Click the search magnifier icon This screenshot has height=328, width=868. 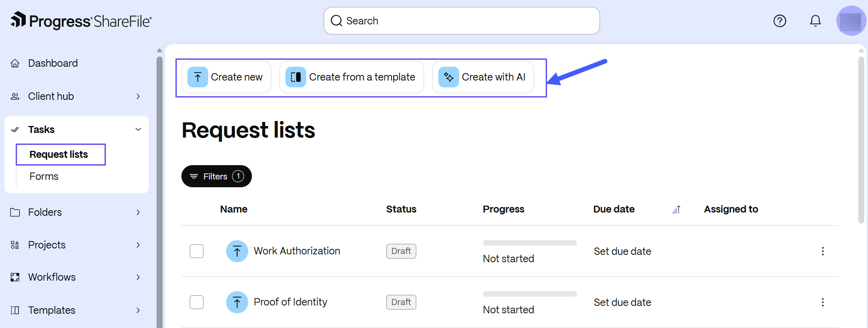pos(337,21)
